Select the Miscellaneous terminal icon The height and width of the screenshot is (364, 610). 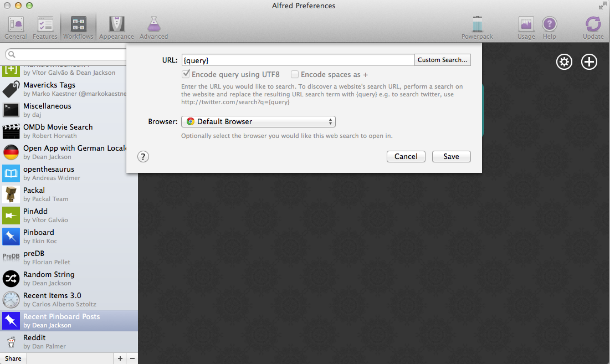point(11,110)
